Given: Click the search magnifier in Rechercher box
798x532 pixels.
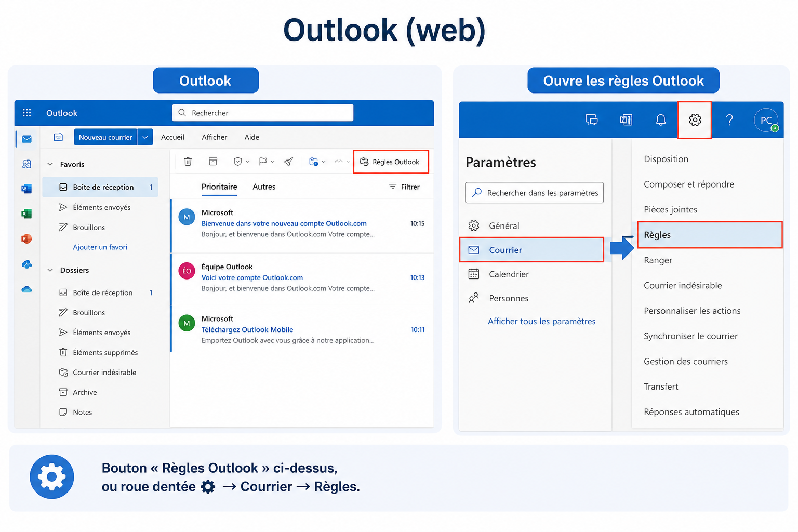Looking at the screenshot, I should point(182,113).
